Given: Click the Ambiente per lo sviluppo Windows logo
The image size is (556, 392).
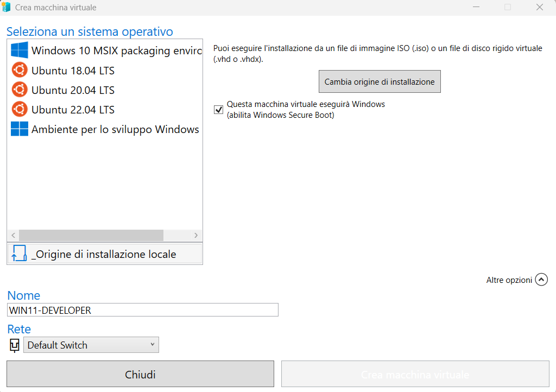Looking at the screenshot, I should (x=20, y=129).
